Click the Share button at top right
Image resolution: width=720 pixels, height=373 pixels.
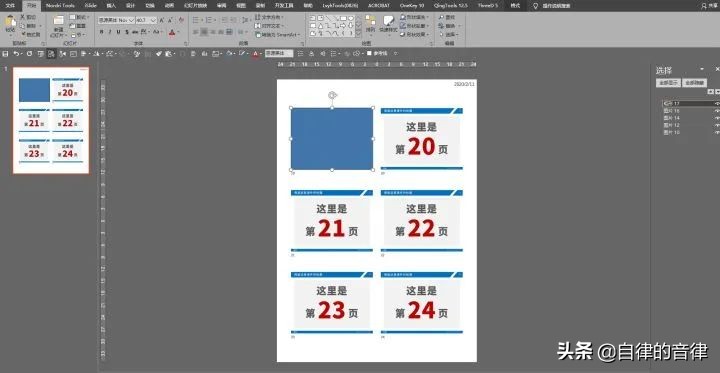pos(710,6)
